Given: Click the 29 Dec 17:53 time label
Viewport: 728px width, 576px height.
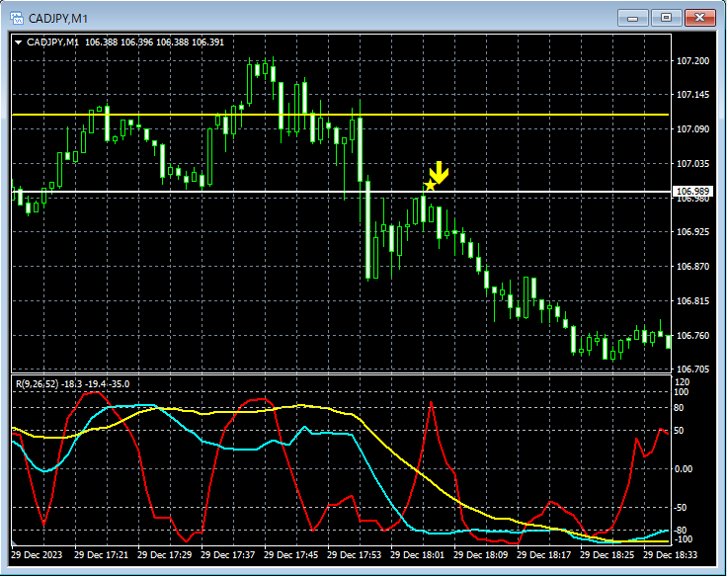Looking at the screenshot, I should (x=354, y=555).
